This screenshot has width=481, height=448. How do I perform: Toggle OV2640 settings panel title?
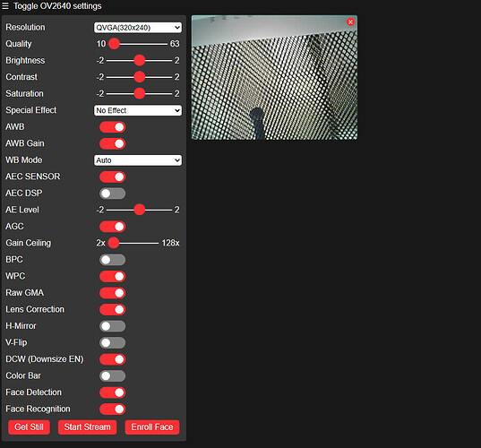pos(57,6)
